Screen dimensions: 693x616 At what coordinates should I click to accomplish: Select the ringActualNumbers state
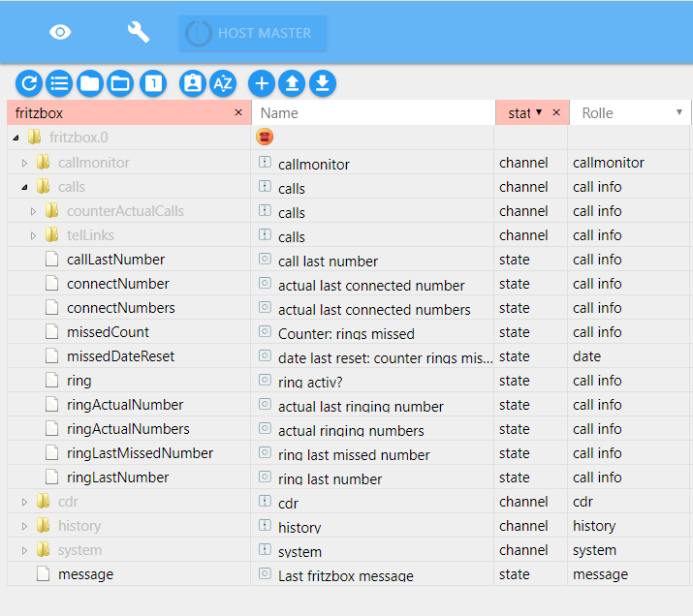click(x=128, y=429)
